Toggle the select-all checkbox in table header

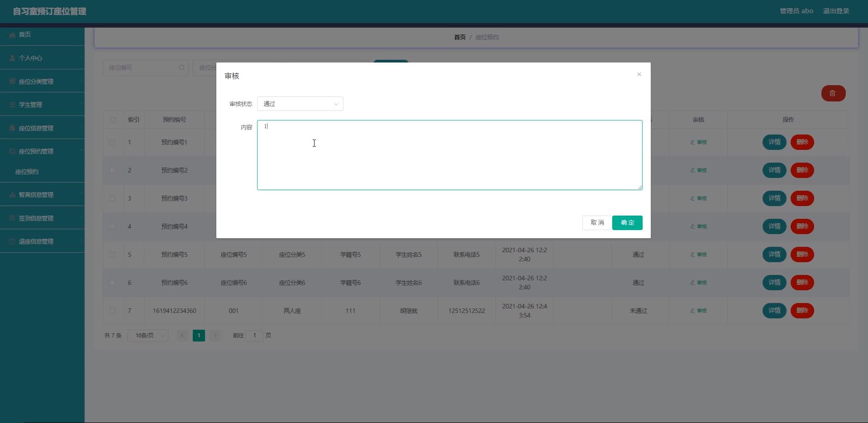point(113,120)
